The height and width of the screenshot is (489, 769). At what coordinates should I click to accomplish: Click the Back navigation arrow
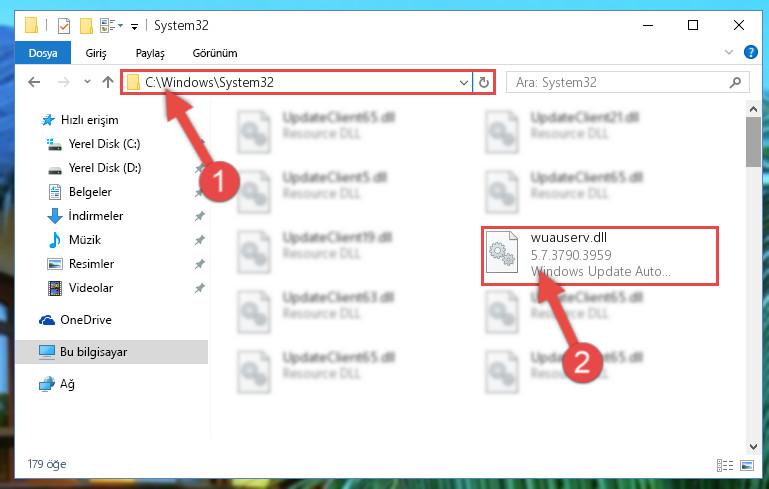pos(34,82)
